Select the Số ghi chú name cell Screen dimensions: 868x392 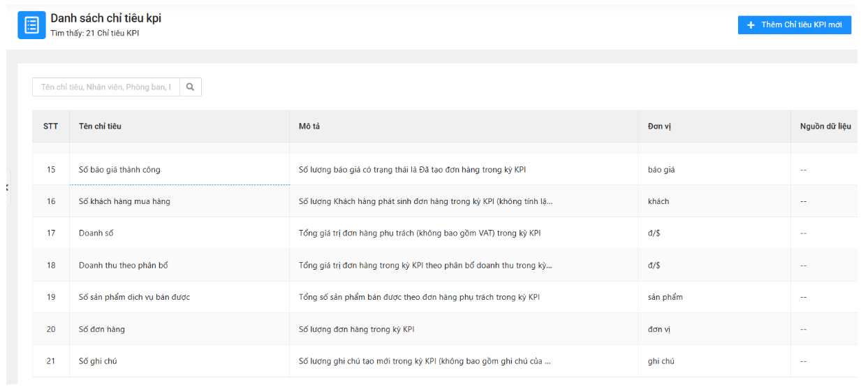tap(179, 361)
